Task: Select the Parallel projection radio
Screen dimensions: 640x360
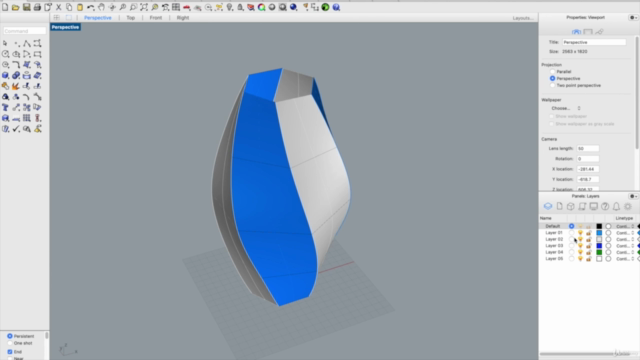Action: 552,71
